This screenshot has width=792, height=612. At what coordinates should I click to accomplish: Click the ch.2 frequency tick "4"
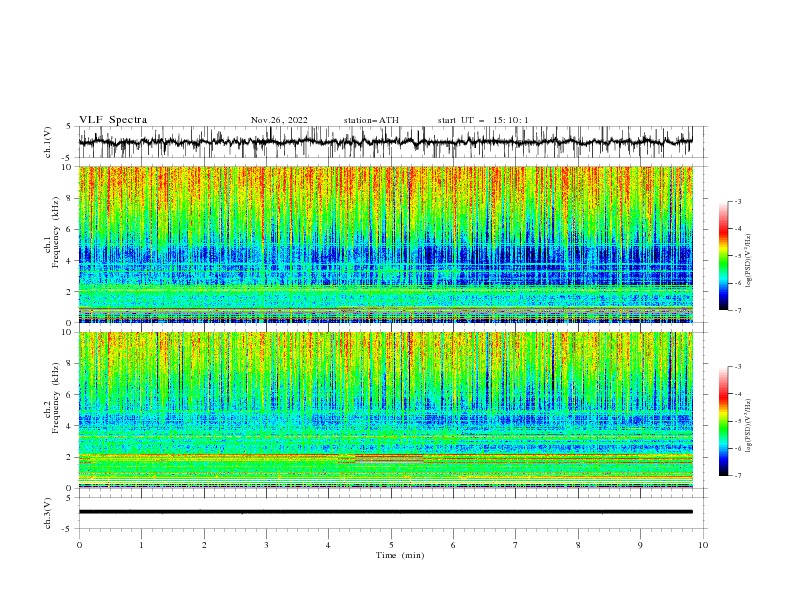point(71,426)
